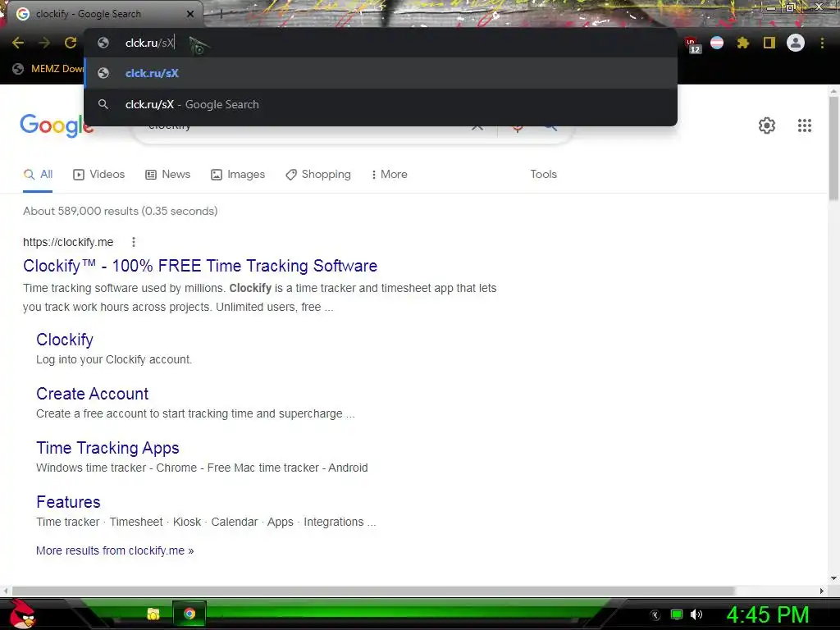Screen dimensions: 840x630
Task: Switch to the News results tab
Action: pos(168,175)
